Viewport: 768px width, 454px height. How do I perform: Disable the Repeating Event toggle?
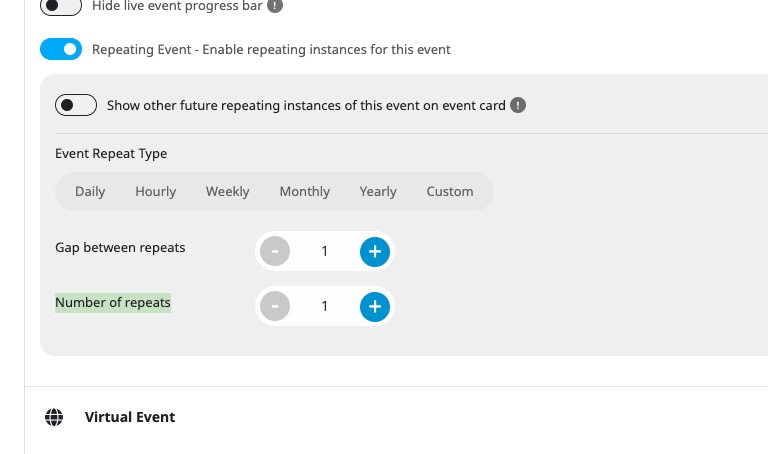[x=61, y=49]
